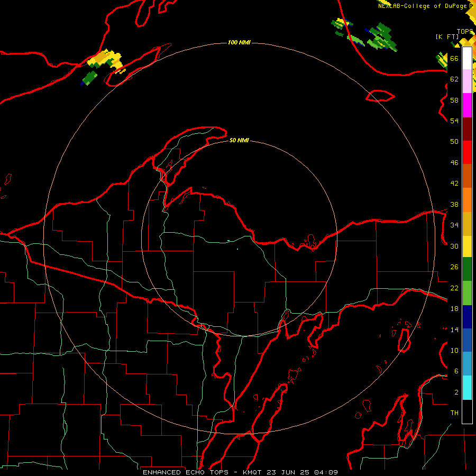476x476 pixels.
Task: Select the light green legend swatch
Action: coord(467,293)
